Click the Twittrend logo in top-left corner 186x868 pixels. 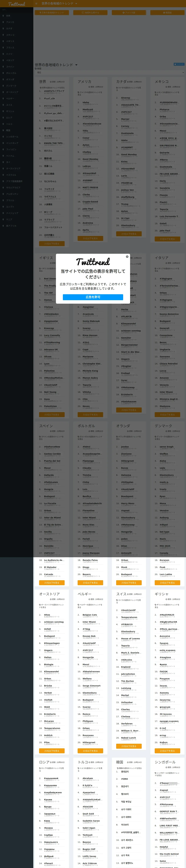click(x=17, y=4)
